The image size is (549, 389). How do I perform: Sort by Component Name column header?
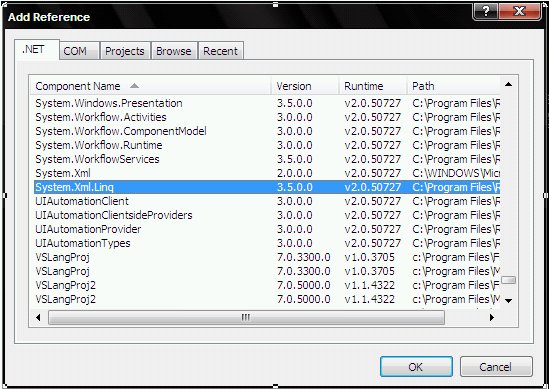(151, 86)
